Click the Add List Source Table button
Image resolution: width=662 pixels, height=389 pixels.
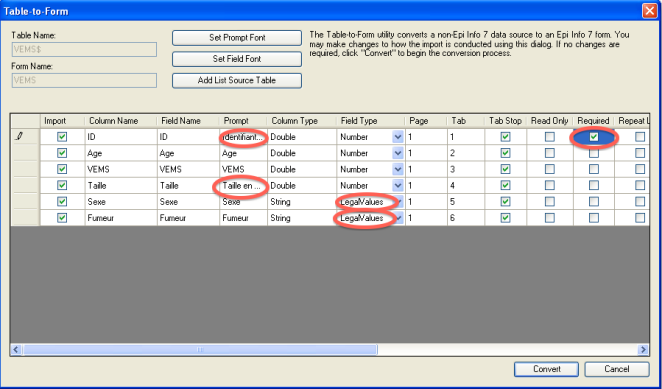[x=237, y=80]
